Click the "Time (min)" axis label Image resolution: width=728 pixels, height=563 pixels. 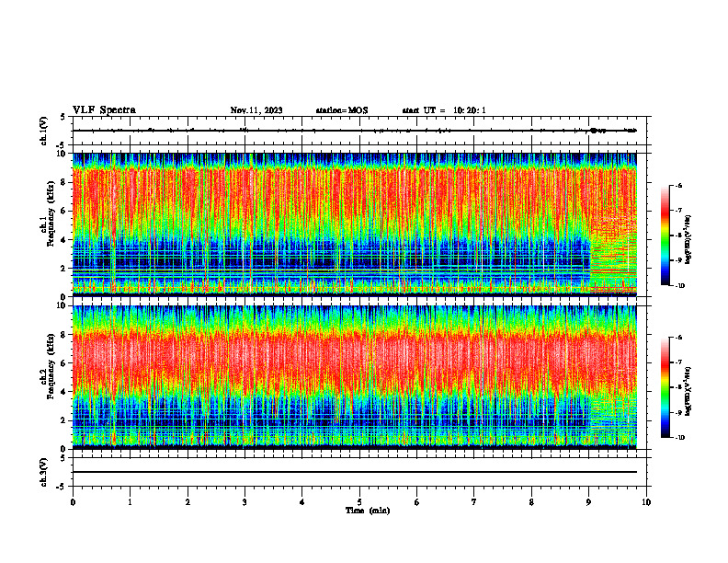[x=368, y=511]
